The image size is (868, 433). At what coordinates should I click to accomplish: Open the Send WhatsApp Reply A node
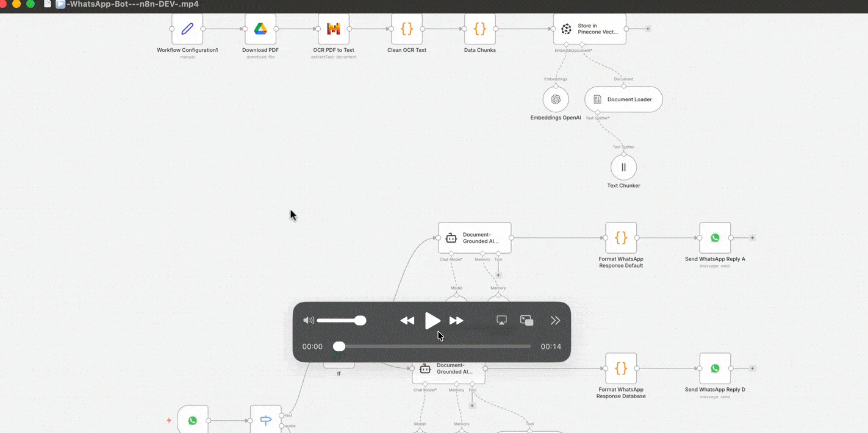click(715, 238)
